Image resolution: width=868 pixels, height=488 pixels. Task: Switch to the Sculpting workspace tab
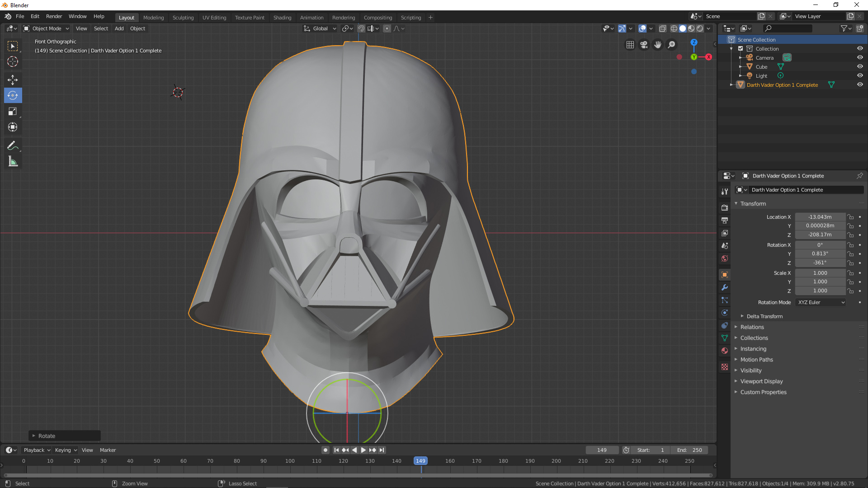[x=183, y=18]
